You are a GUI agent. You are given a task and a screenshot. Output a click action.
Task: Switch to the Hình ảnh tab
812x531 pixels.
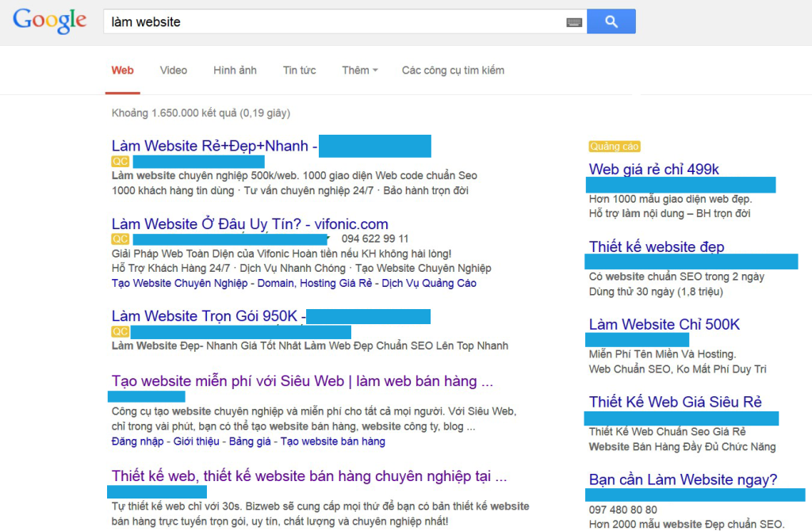(x=235, y=70)
